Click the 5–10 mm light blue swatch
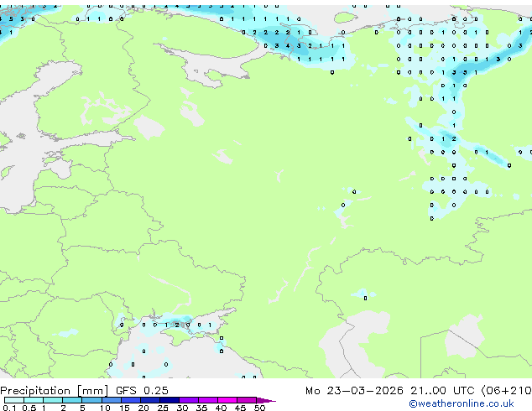Screen dimensions: 532x411 [91, 400]
